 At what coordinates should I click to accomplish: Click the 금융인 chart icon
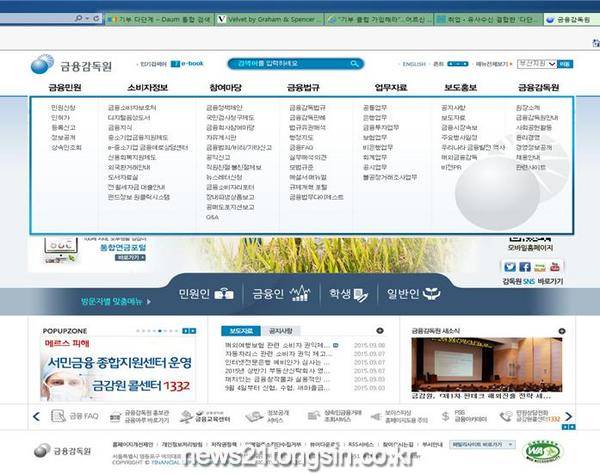coord(300,294)
